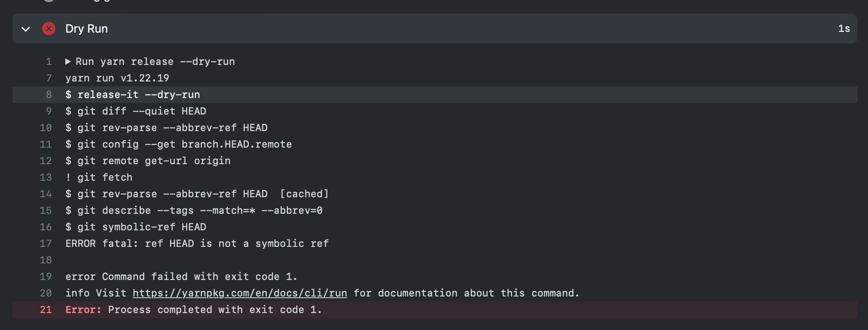Screen dimensions: 868x330
Task: Click the 'Error: Process completed' red line
Action: click(x=193, y=309)
